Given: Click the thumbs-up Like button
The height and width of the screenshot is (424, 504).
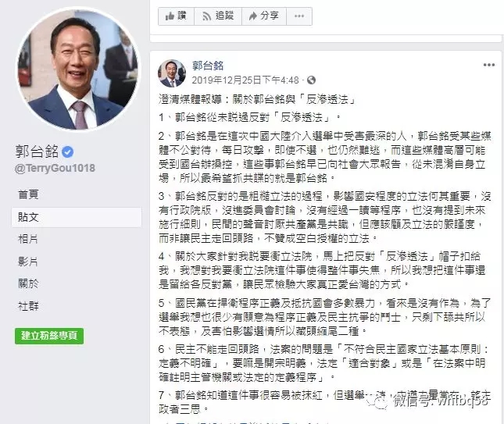Looking at the screenshot, I should (176, 16).
